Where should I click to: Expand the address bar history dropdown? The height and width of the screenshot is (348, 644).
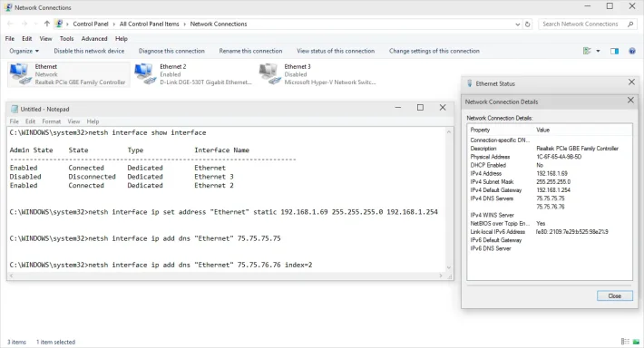(518, 24)
